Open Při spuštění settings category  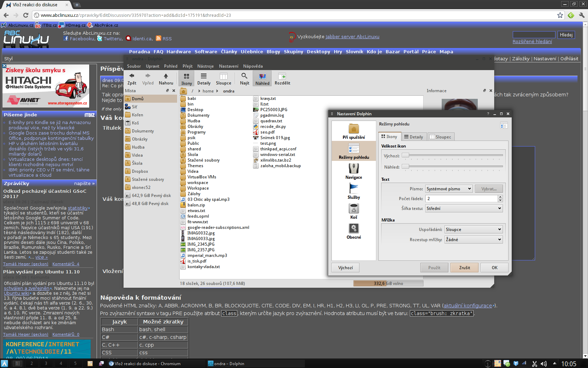[x=353, y=131]
